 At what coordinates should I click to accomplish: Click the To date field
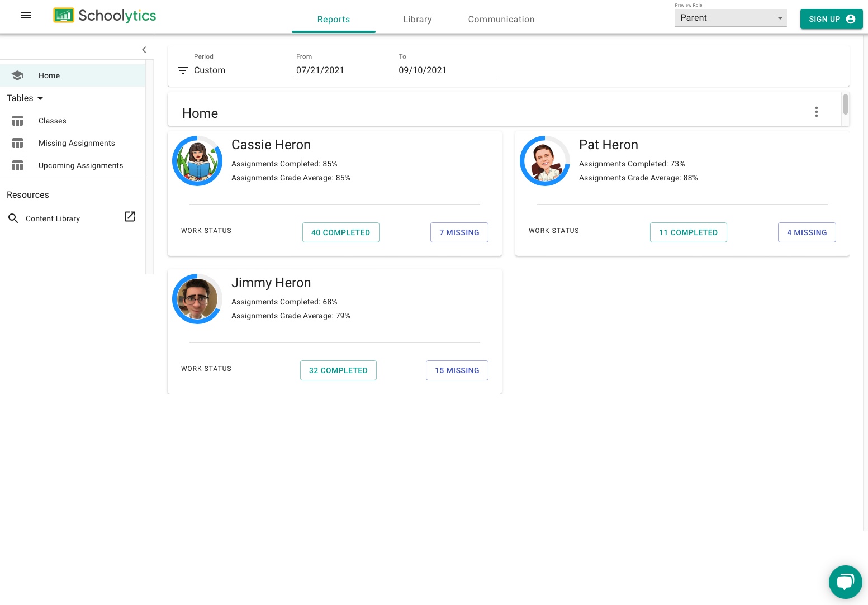[447, 70]
